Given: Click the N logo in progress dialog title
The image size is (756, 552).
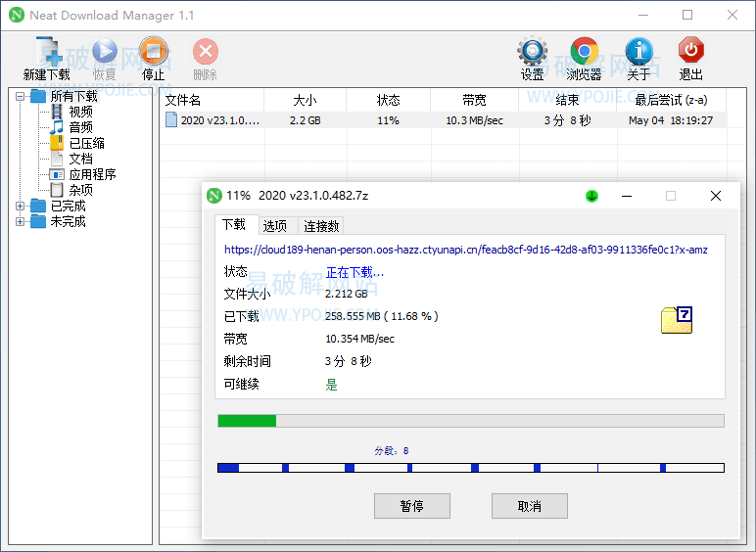Looking at the screenshot, I should click(x=214, y=196).
